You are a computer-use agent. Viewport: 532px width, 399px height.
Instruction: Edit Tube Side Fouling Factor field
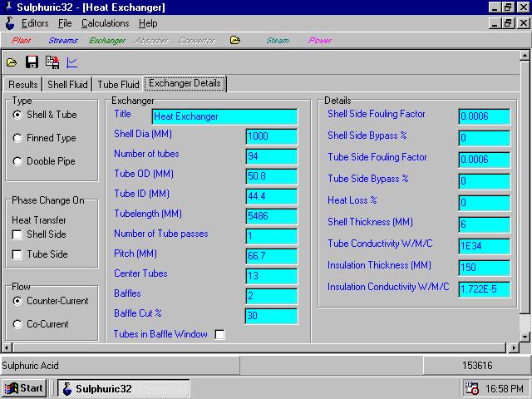pos(484,160)
